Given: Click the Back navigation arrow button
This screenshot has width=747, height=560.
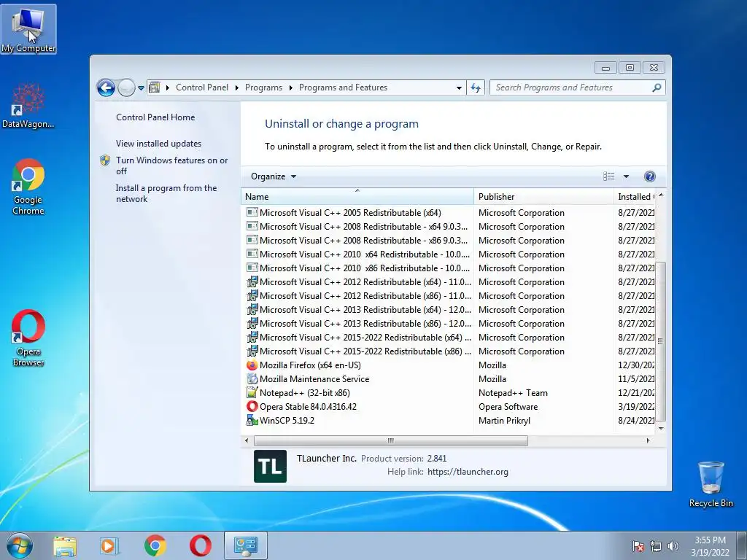Looking at the screenshot, I should (x=106, y=87).
